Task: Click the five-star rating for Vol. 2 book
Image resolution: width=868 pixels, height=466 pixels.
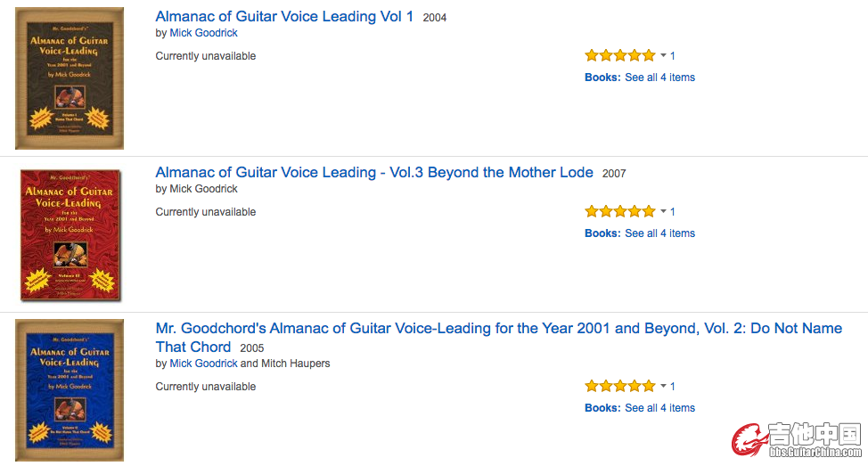Action: pyautogui.click(x=619, y=386)
